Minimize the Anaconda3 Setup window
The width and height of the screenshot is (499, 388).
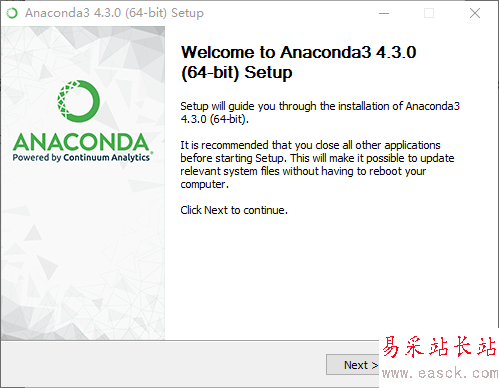click(384, 13)
